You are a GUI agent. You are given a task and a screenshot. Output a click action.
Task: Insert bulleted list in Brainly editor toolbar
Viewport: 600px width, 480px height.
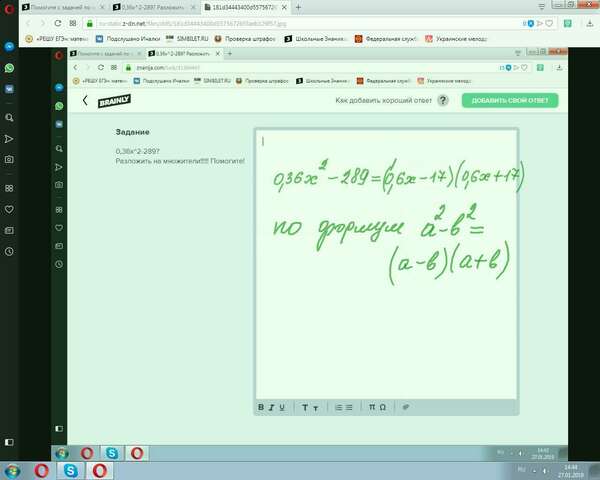point(349,407)
